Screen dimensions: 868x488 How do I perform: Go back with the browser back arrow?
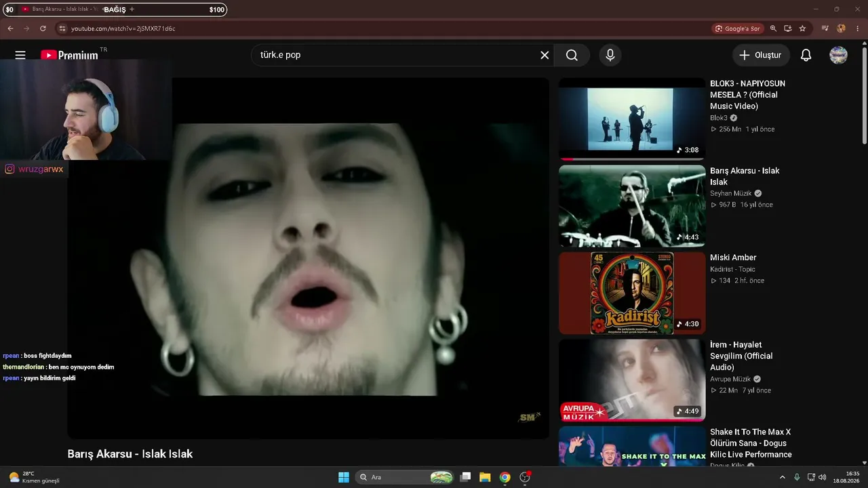coord(10,28)
